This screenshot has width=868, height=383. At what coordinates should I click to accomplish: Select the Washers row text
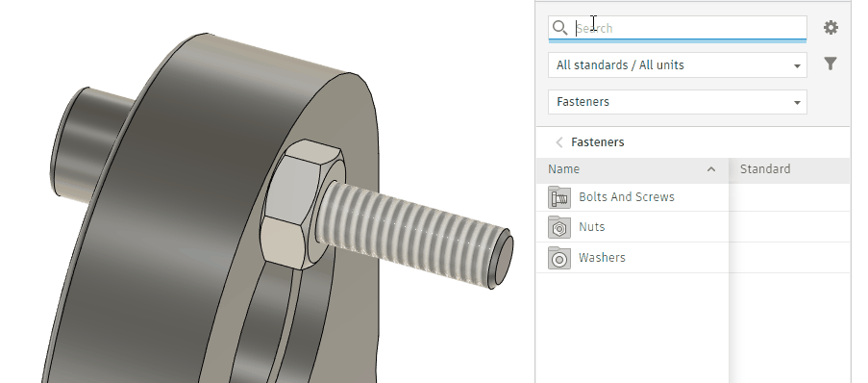[x=602, y=258]
